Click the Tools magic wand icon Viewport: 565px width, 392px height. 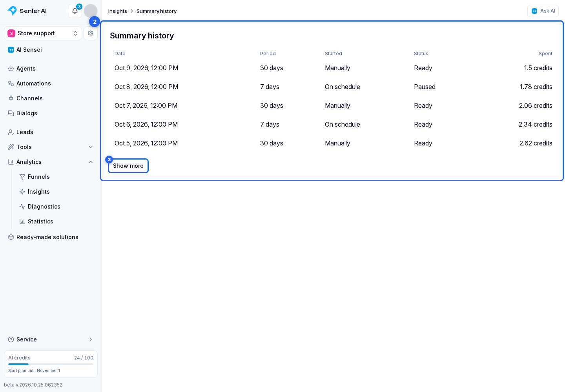click(x=11, y=147)
